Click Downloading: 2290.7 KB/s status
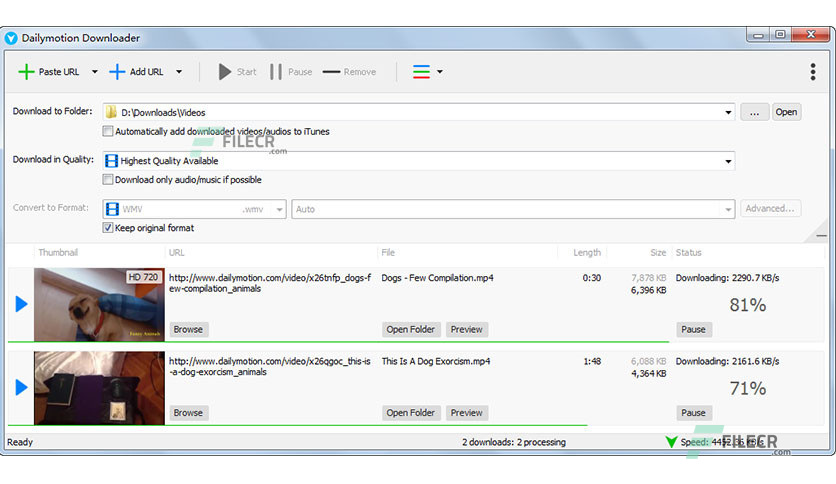836x484 pixels. click(x=727, y=278)
